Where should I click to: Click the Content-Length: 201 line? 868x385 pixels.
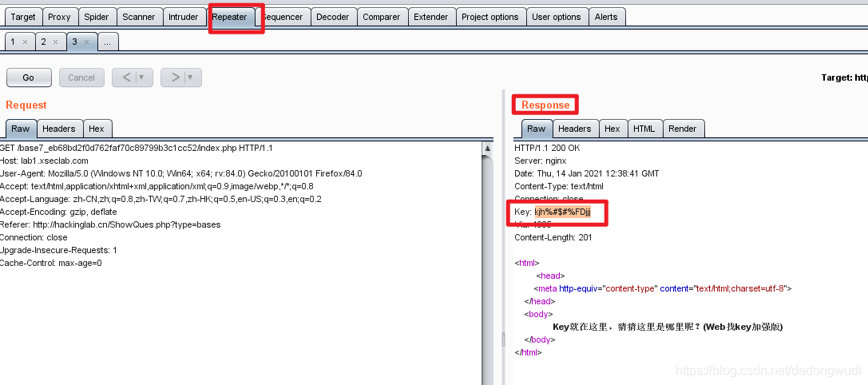coord(553,237)
